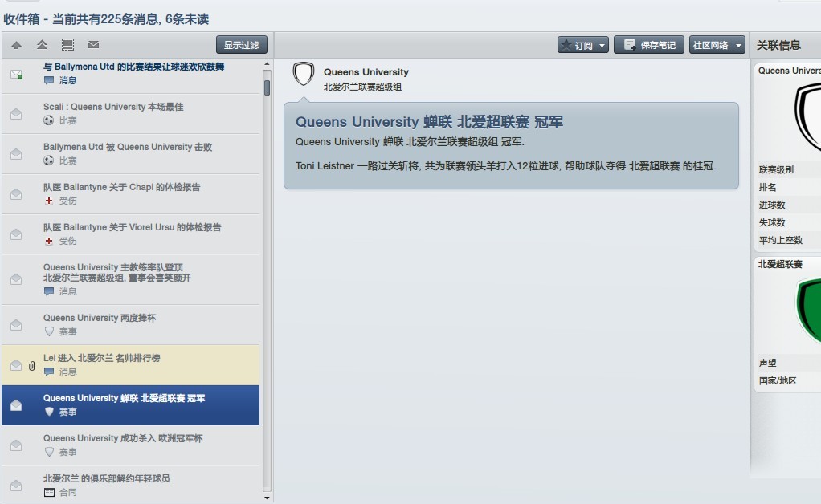This screenshot has height=504, width=821.
Task: Click the notepad icon on 保存笔记 button
Action: pos(630,45)
